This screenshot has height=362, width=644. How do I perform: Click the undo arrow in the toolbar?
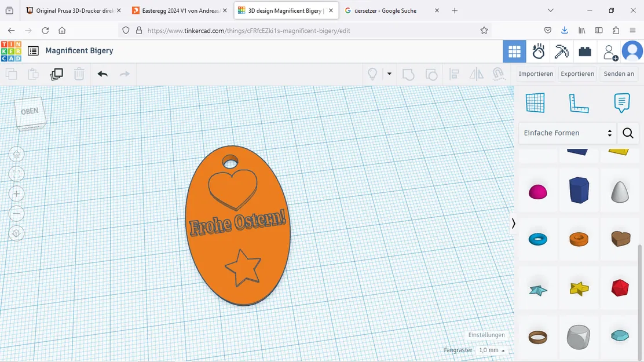[x=103, y=74]
